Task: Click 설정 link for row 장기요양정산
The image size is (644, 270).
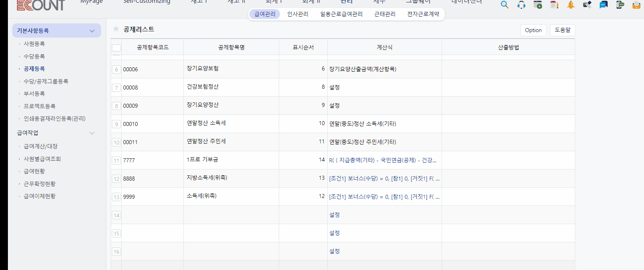Action: 334,106
